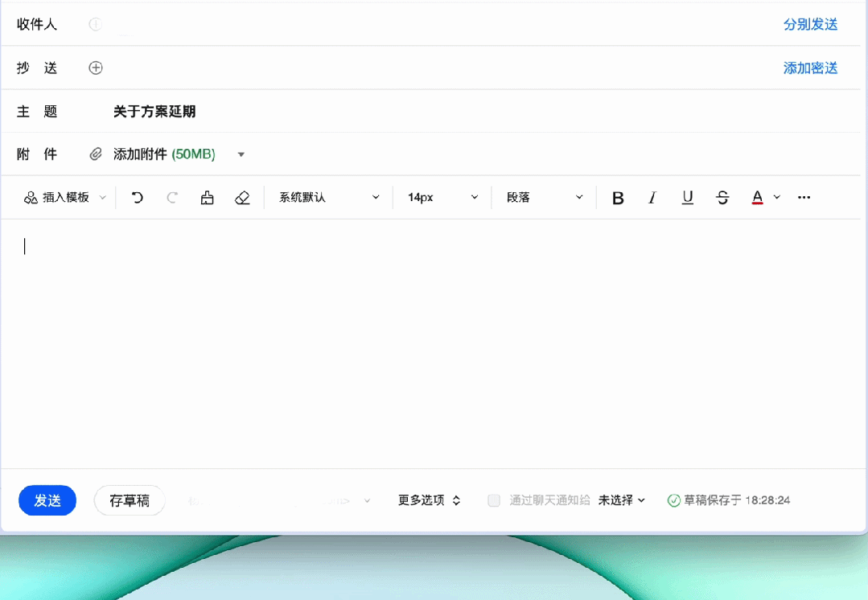
Task: Expand the 插入模板 dropdown chevron
Action: click(x=102, y=198)
